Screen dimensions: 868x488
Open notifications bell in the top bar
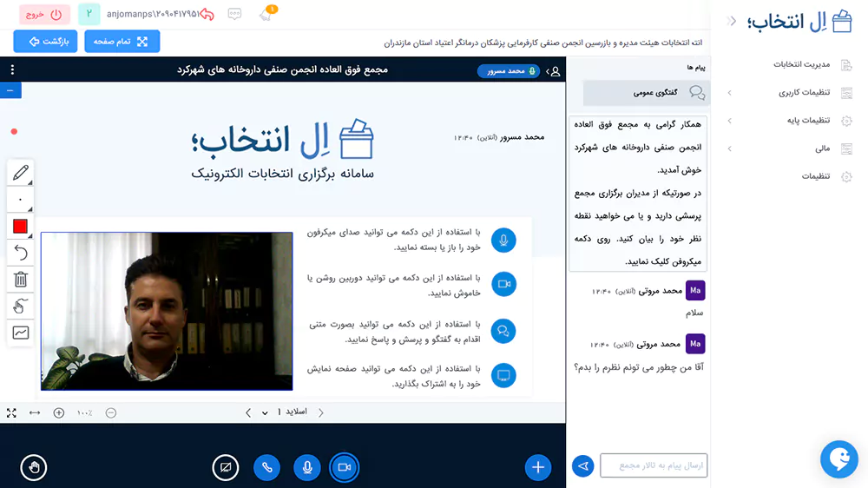[x=266, y=14]
